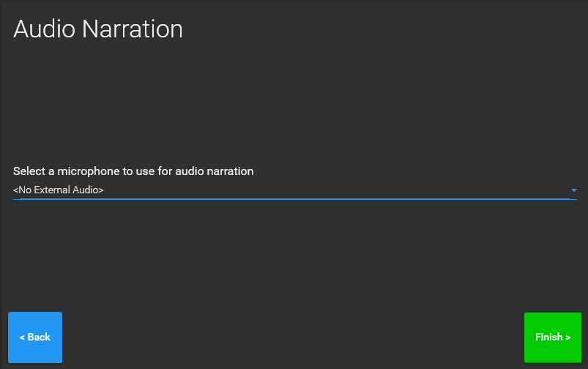Click the green Finish button
The width and height of the screenshot is (588, 369).
pyautogui.click(x=553, y=338)
